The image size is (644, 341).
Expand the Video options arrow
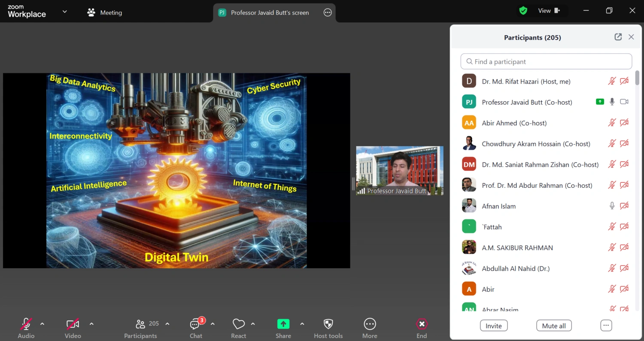click(91, 324)
